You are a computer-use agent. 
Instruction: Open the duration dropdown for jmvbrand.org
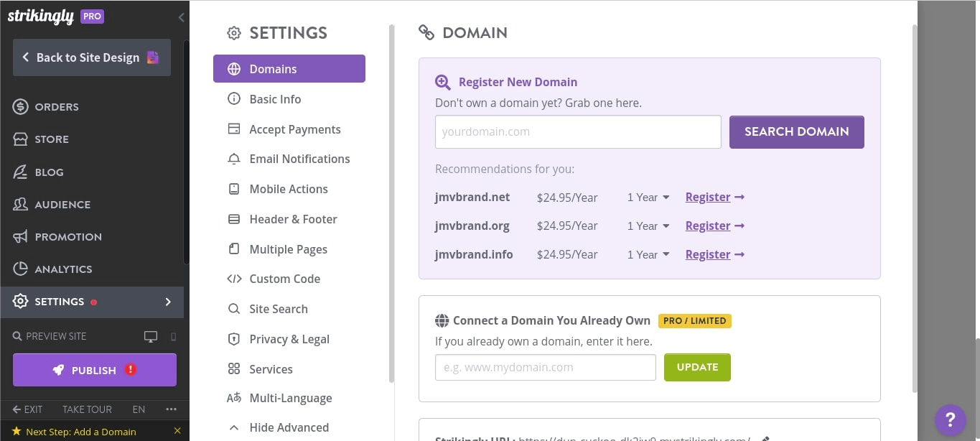[648, 226]
